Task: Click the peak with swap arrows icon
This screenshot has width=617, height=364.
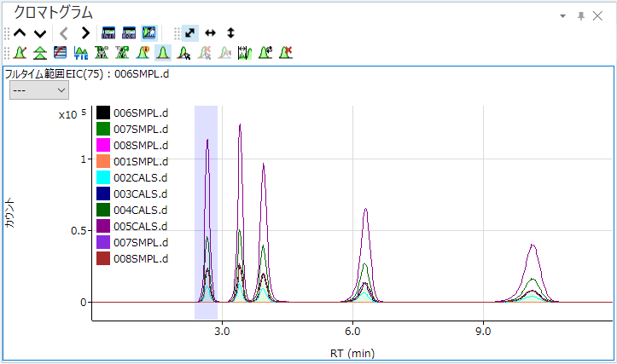Action: click(265, 53)
